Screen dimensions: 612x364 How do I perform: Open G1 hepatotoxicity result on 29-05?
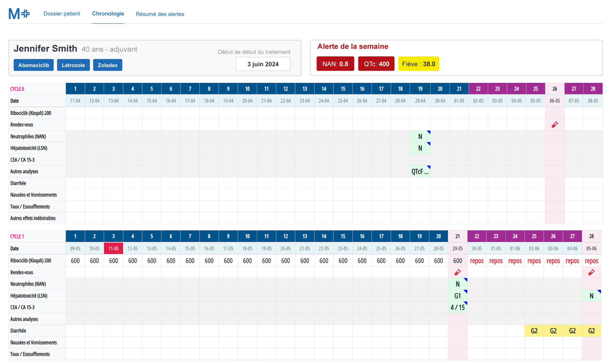point(457,296)
